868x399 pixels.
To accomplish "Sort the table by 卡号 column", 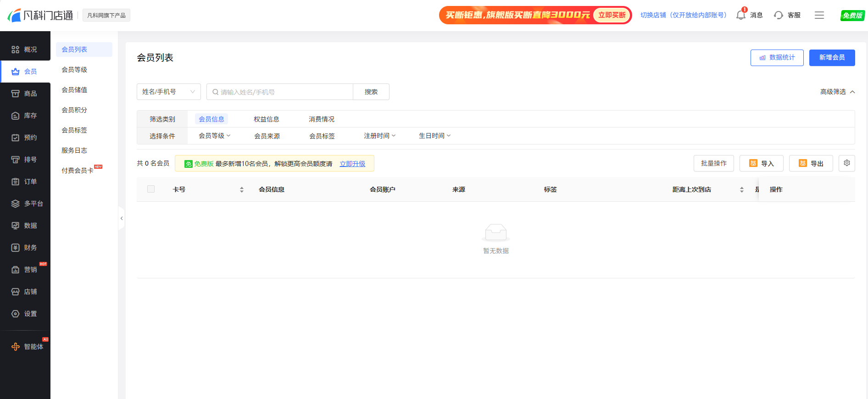I will pos(242,190).
